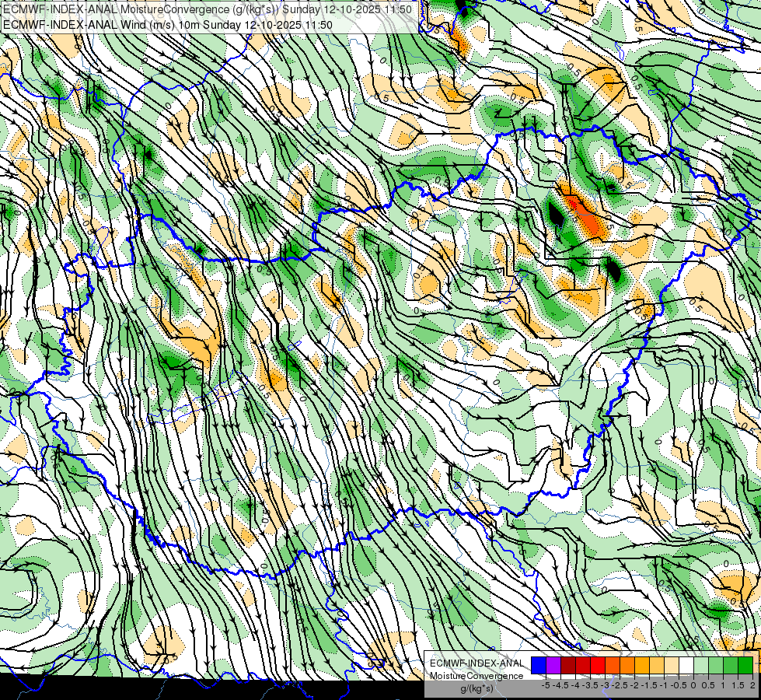Click legend swatch between -2 and -1.5 ticks
This screenshot has width=761, height=700.
point(642,666)
